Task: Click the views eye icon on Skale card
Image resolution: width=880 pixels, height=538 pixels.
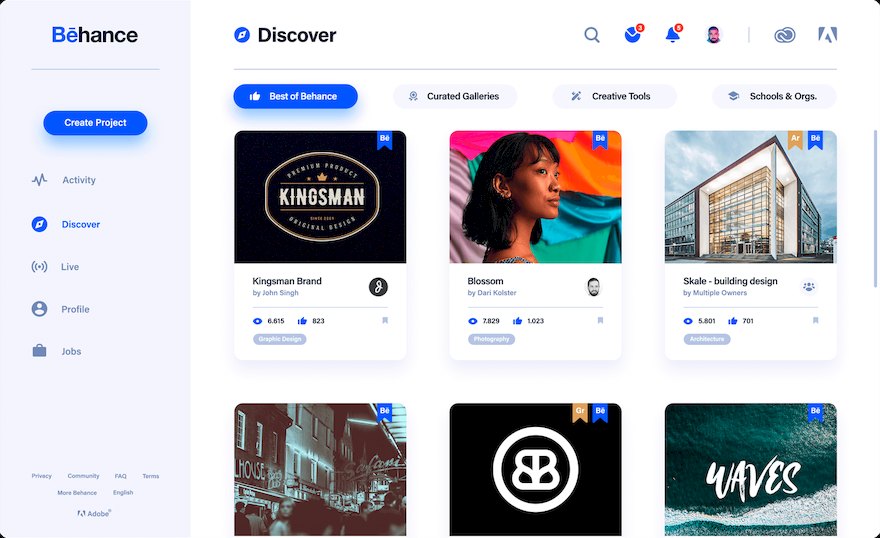Action: 688,321
